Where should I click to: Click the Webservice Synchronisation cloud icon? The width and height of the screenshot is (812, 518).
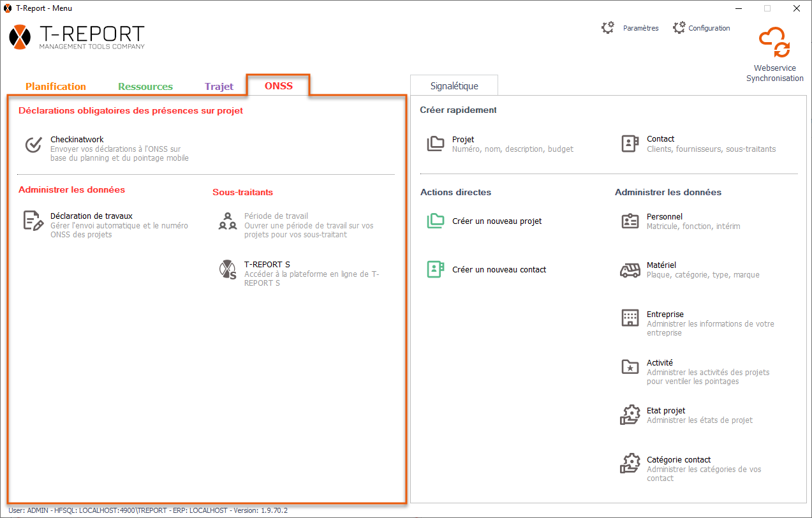coord(774,43)
